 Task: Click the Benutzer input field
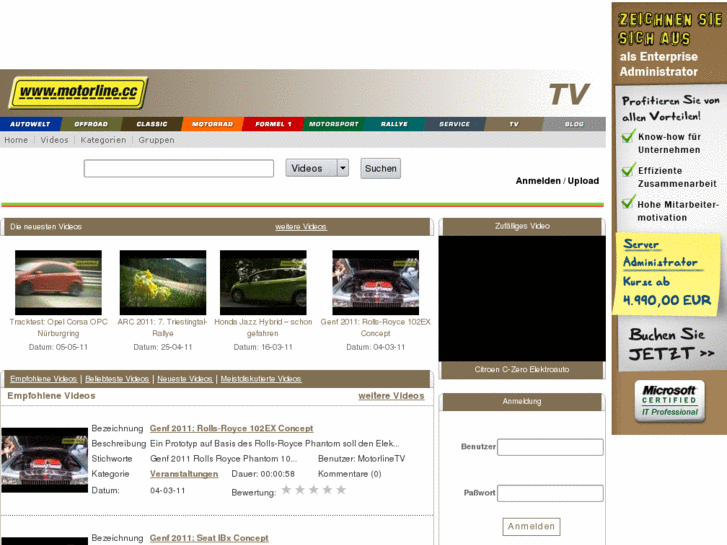tap(550, 447)
